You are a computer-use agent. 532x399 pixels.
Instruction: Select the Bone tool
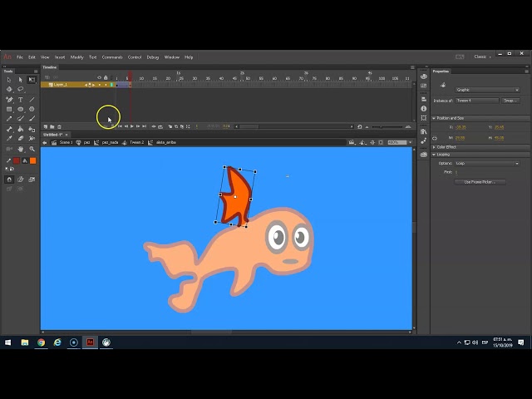pyautogui.click(x=9, y=129)
